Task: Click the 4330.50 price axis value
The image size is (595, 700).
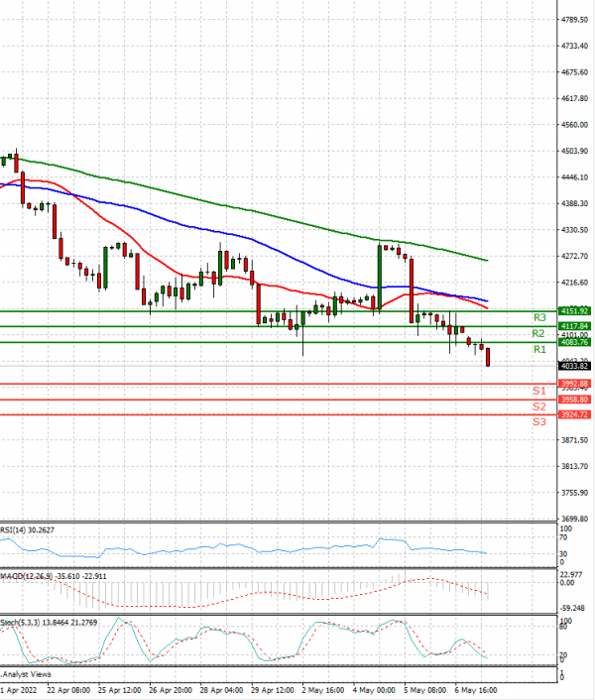Action: click(574, 230)
